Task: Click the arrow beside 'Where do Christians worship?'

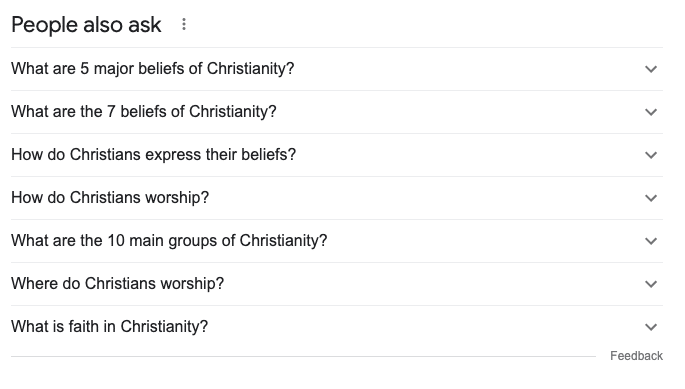Action: [651, 284]
